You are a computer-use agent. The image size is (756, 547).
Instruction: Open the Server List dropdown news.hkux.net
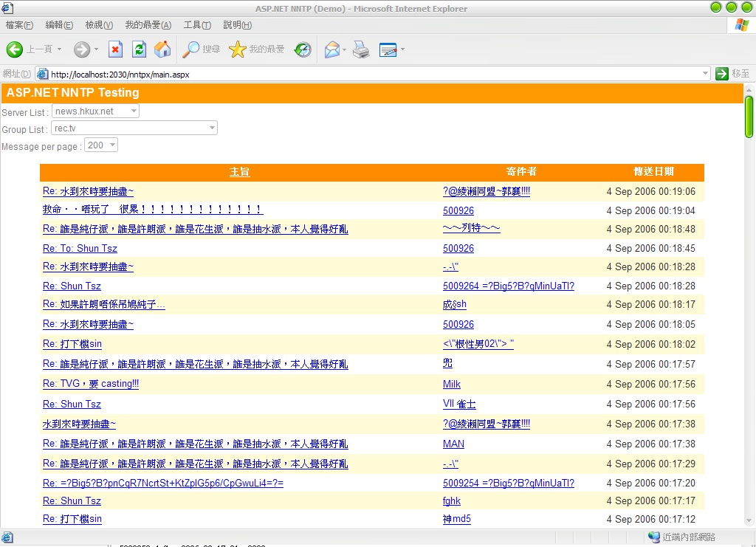tap(95, 111)
